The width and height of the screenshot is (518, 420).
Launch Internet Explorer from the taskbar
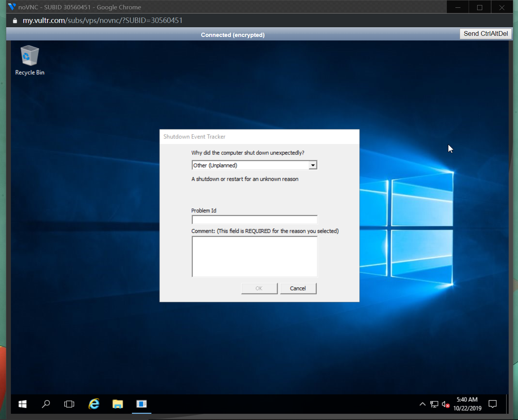[94, 404]
